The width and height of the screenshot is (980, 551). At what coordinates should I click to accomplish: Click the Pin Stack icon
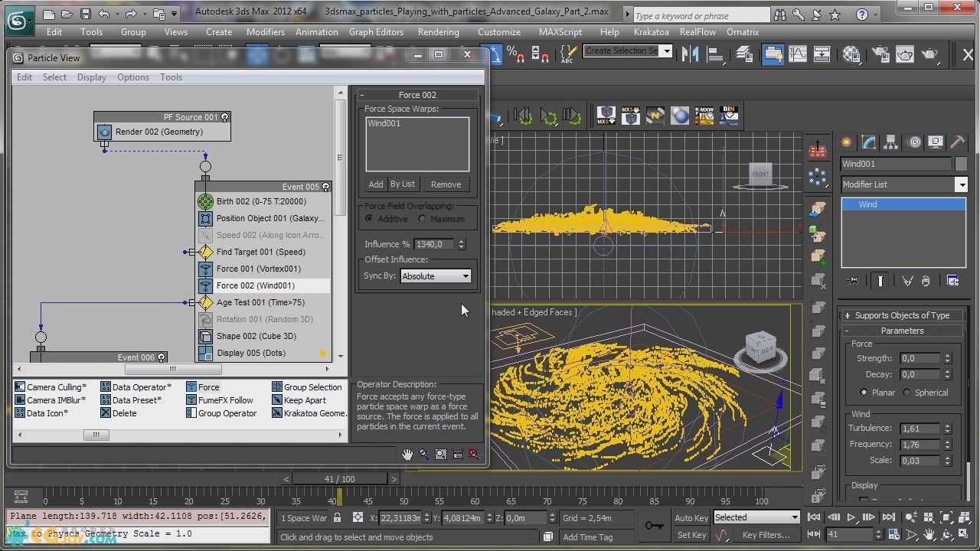[x=852, y=281]
